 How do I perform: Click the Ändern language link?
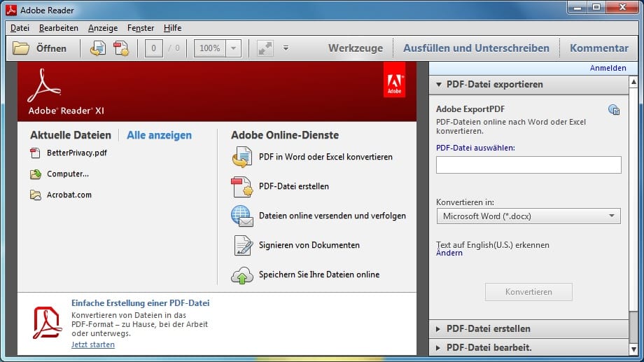coord(449,253)
